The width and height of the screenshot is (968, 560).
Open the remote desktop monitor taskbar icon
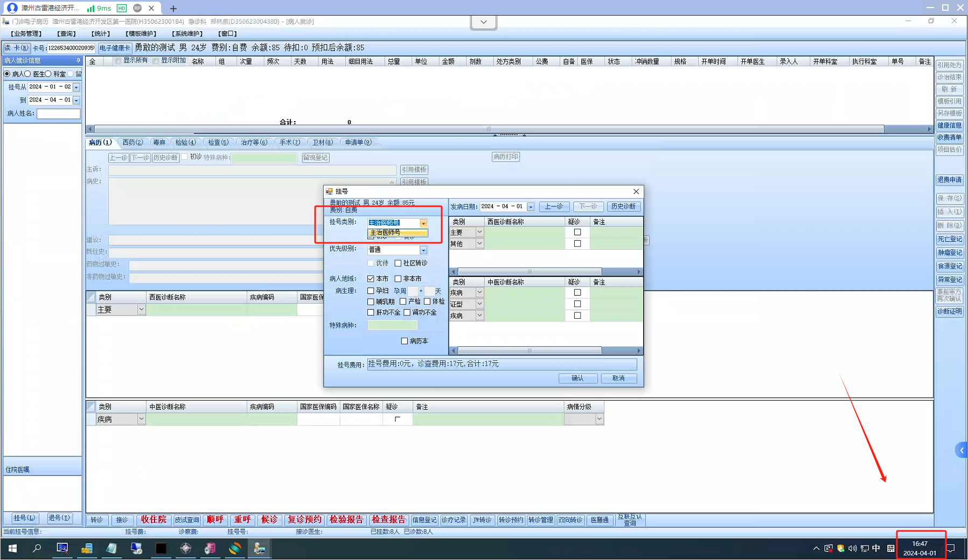click(136, 549)
